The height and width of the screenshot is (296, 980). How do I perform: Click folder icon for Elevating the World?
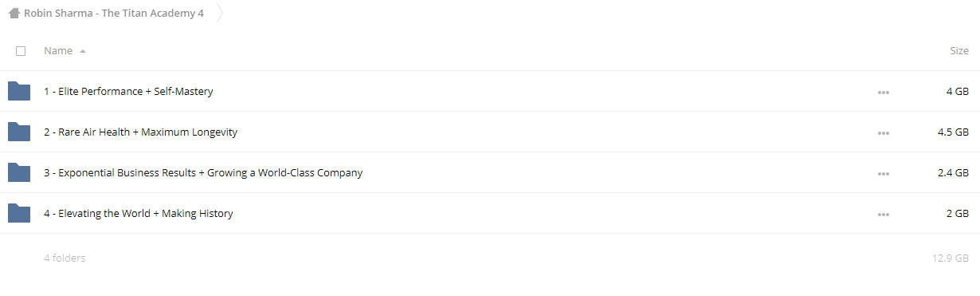[19, 213]
